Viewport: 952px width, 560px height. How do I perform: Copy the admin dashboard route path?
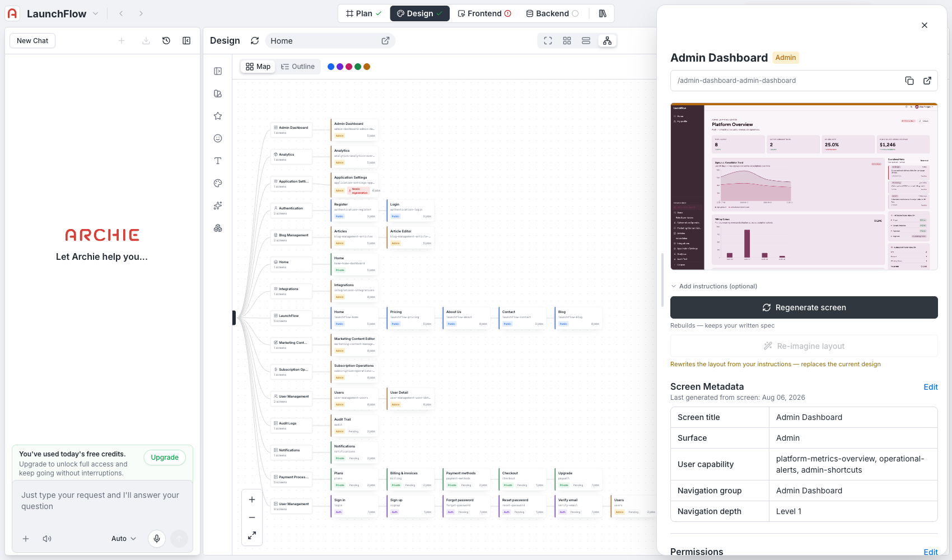909,81
